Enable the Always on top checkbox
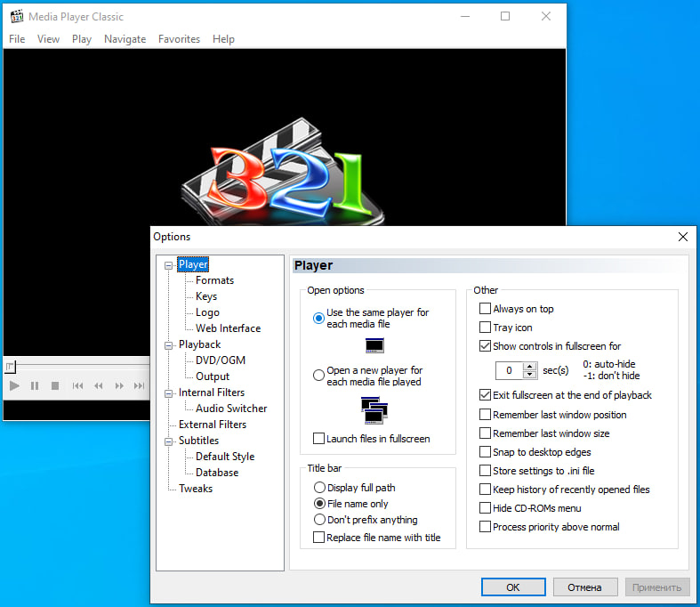 (x=485, y=309)
